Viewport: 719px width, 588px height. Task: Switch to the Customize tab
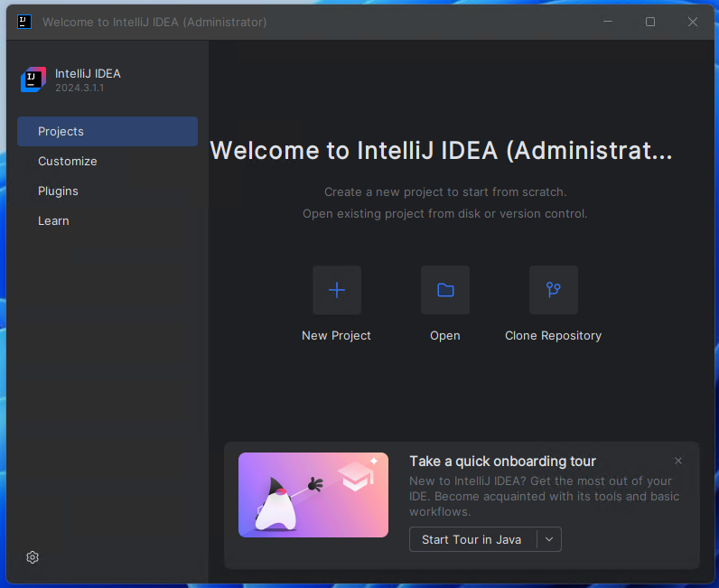[107, 162]
